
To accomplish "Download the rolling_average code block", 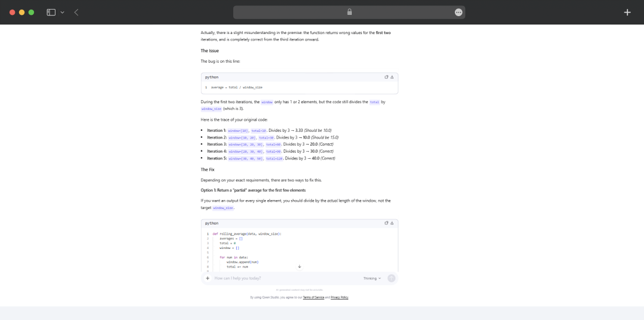I will [392, 223].
